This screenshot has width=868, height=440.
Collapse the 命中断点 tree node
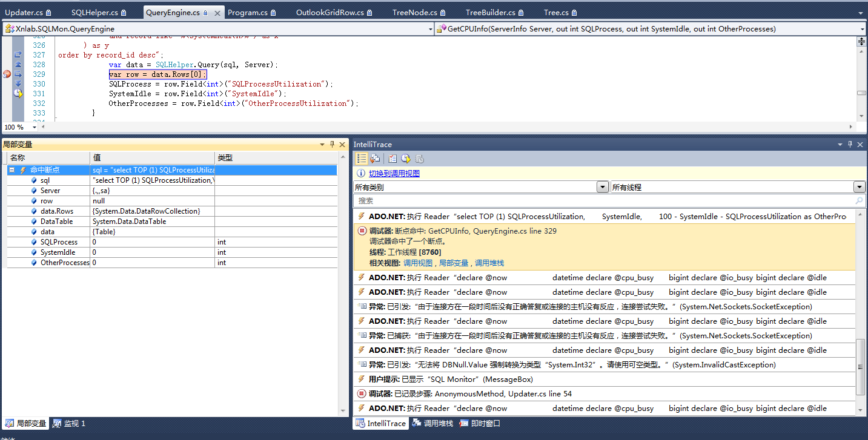(x=12, y=171)
